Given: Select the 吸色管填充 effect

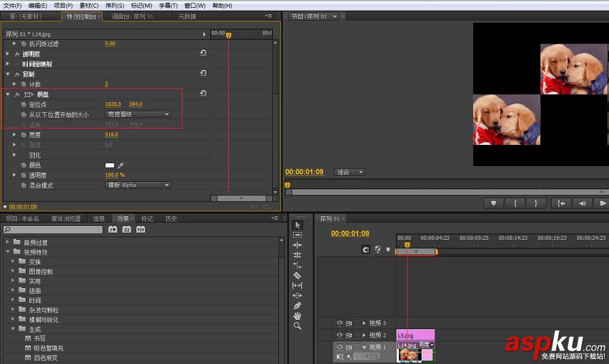Looking at the screenshot, I should [48, 348].
